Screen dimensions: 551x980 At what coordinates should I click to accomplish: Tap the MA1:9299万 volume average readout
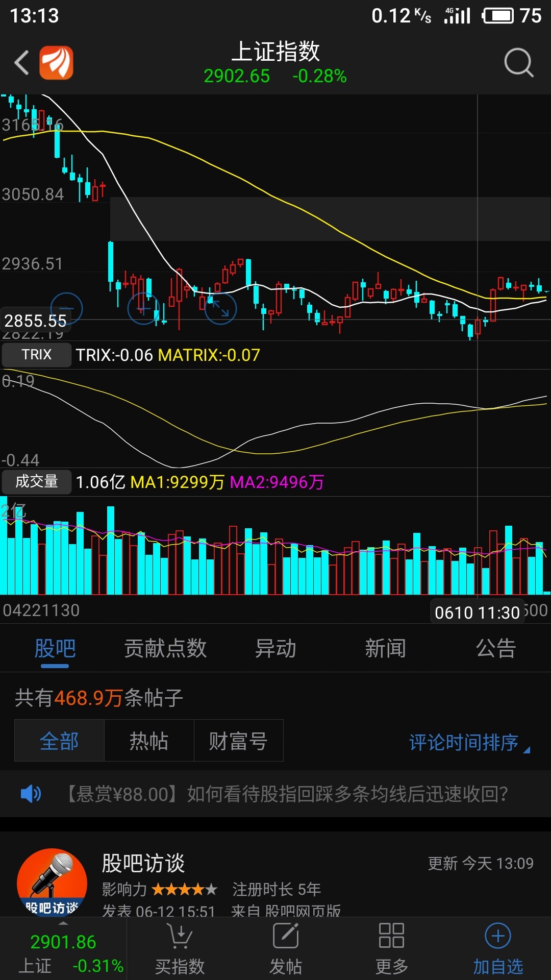pos(178,482)
